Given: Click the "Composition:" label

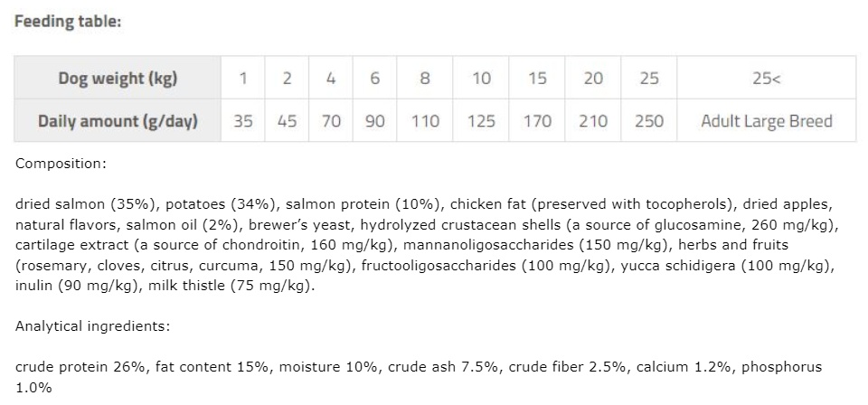Looking at the screenshot, I should coord(61,164).
